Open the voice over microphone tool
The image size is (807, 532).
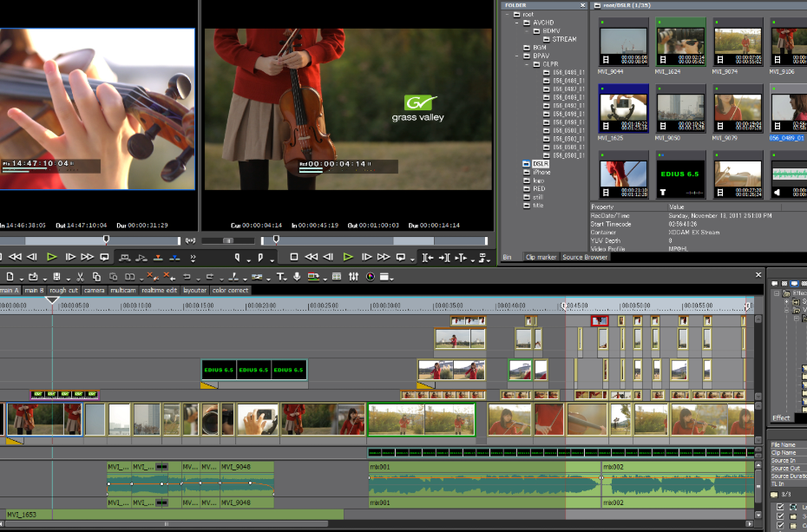(x=297, y=277)
